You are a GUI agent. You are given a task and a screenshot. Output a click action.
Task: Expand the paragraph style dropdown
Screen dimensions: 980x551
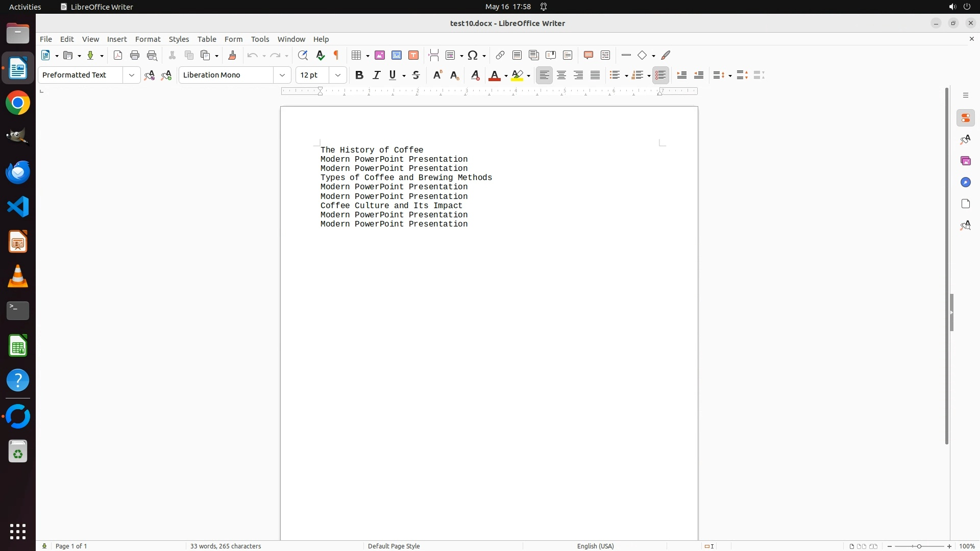[132, 76]
